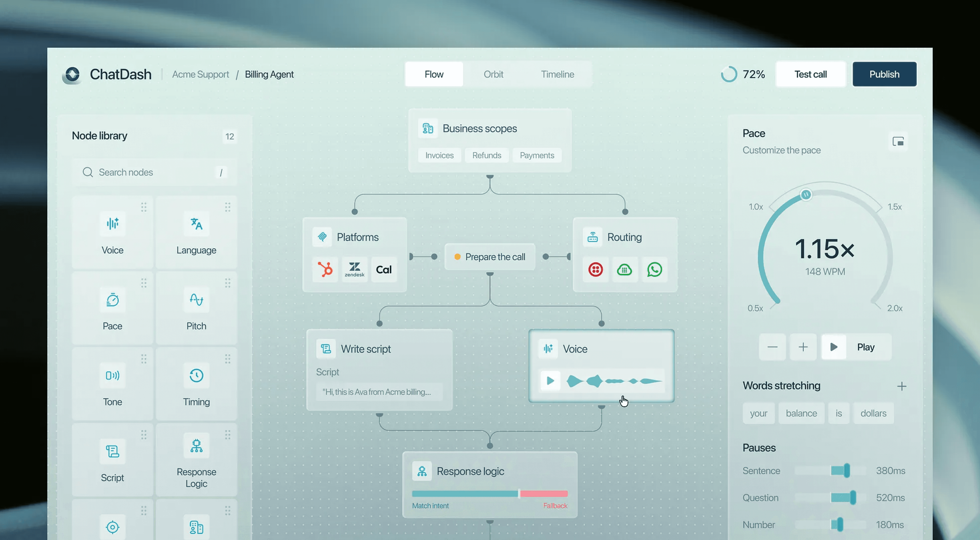Select the Cal platform integration

click(384, 269)
